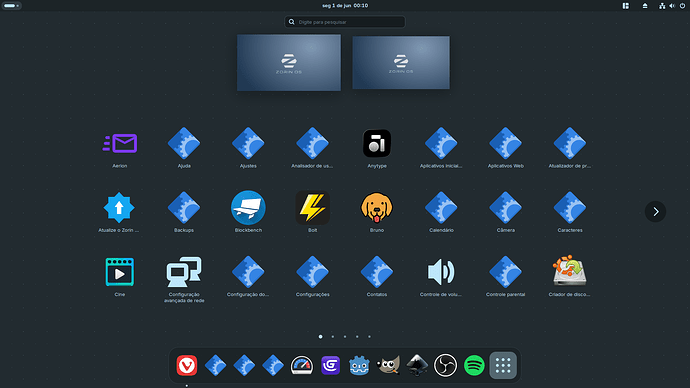Viewport: 690px width, 388px height.
Task: Open Criador de disco app
Action: [x=569, y=272]
